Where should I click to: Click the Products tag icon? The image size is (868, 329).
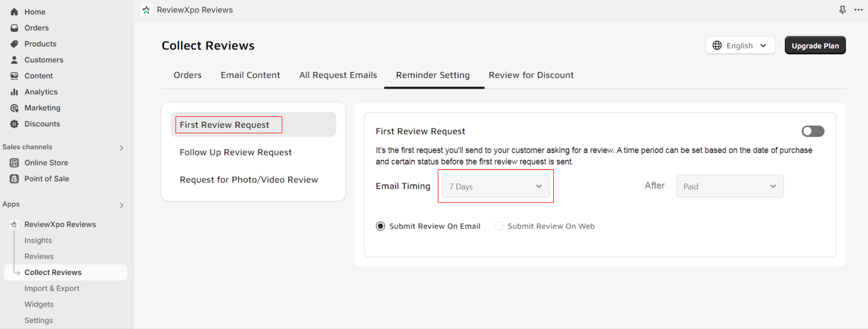click(x=14, y=44)
